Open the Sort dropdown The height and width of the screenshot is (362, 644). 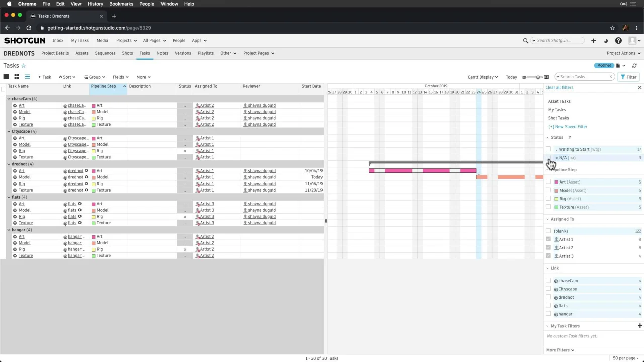(67, 77)
